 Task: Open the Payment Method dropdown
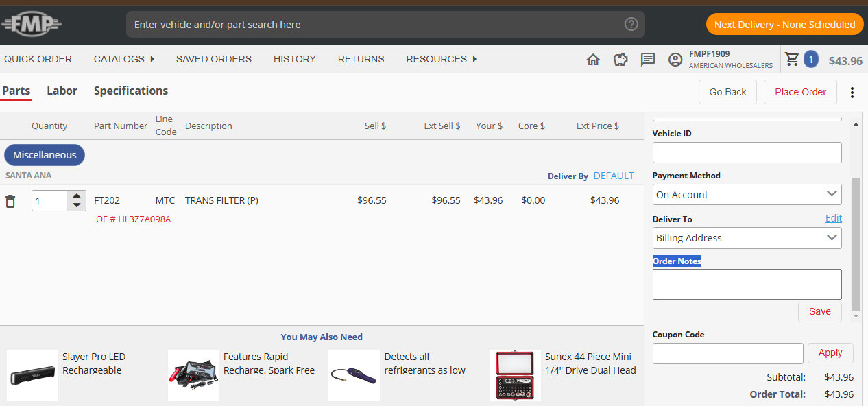click(x=747, y=195)
